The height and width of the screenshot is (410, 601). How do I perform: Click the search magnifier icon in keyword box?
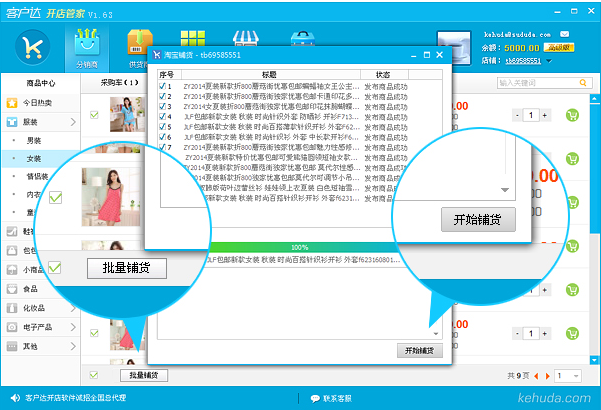click(x=583, y=84)
